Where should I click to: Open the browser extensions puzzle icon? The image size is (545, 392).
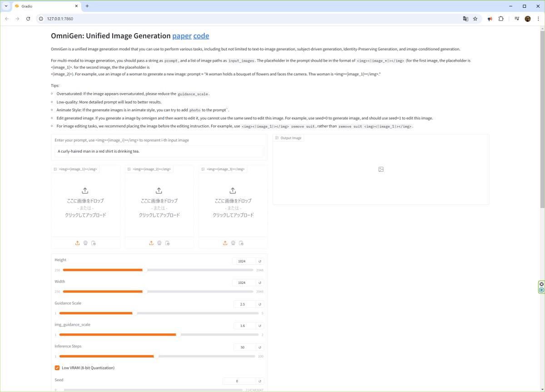501,19
